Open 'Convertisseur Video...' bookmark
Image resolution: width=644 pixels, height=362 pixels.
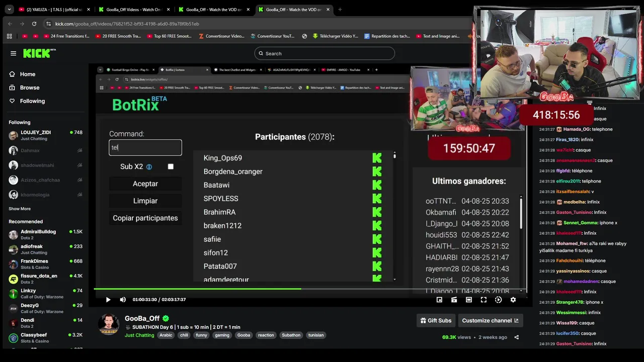tap(221, 36)
